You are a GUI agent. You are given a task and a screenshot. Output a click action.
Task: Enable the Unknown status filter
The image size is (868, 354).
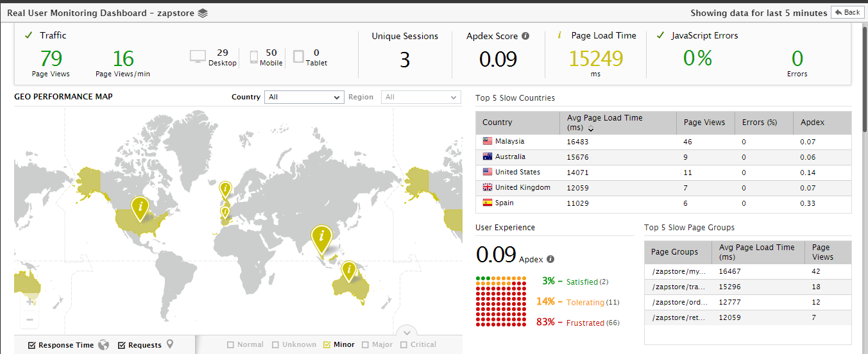tap(275, 345)
